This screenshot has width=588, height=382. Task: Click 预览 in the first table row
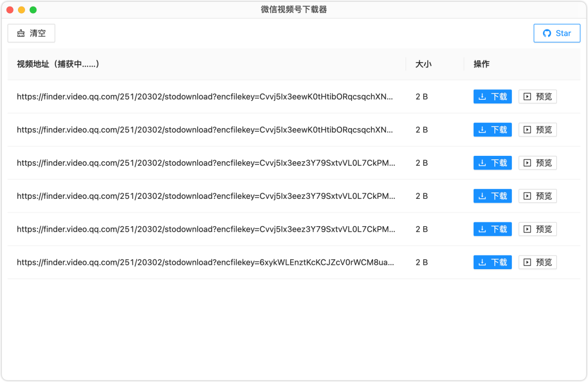point(537,97)
